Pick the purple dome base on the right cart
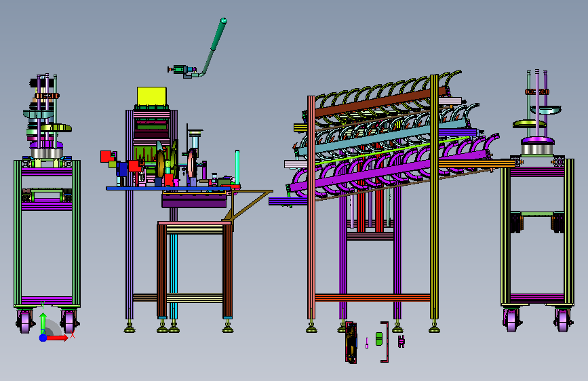This screenshot has height=381, width=588. (537, 141)
